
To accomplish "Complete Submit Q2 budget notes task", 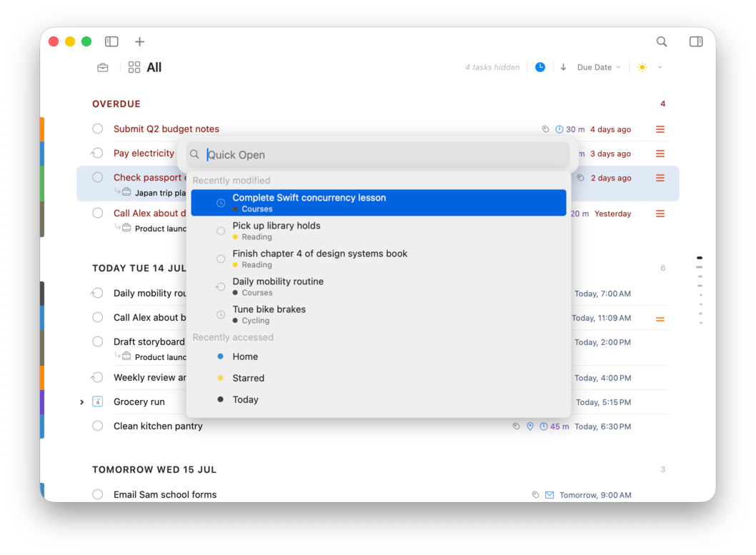I will click(x=97, y=129).
